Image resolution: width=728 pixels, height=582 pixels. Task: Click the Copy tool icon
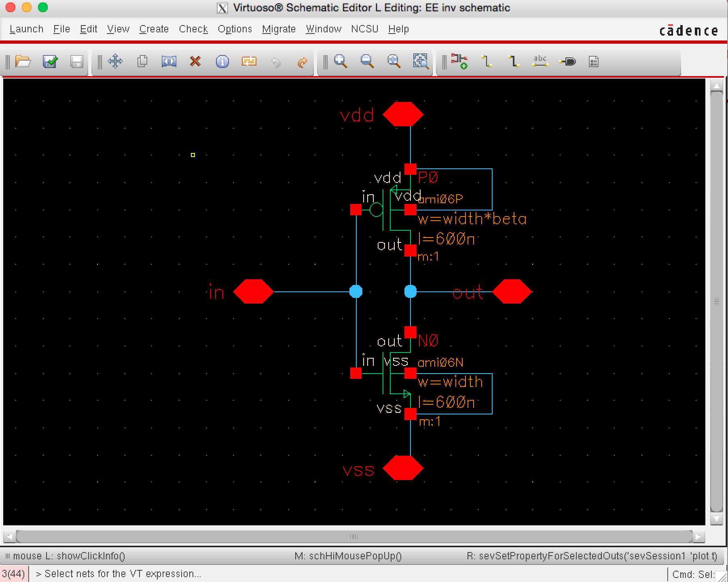pos(142,62)
